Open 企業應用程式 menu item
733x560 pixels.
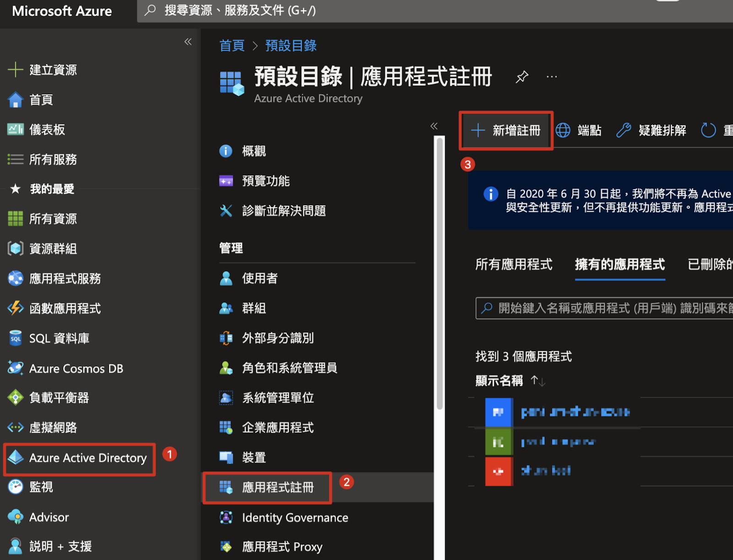click(277, 428)
